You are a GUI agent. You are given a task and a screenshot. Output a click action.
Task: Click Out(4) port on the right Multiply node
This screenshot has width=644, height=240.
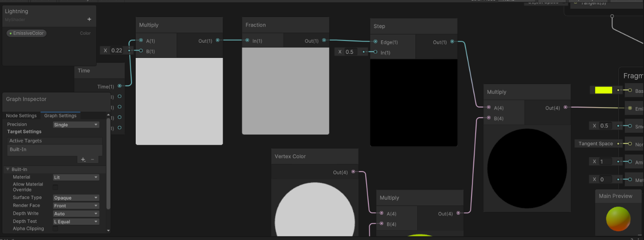pos(565,108)
